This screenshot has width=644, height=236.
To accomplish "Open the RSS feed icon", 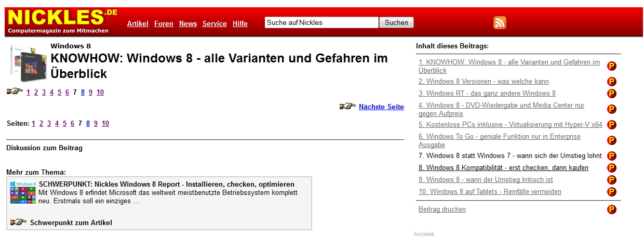I will coord(500,22).
